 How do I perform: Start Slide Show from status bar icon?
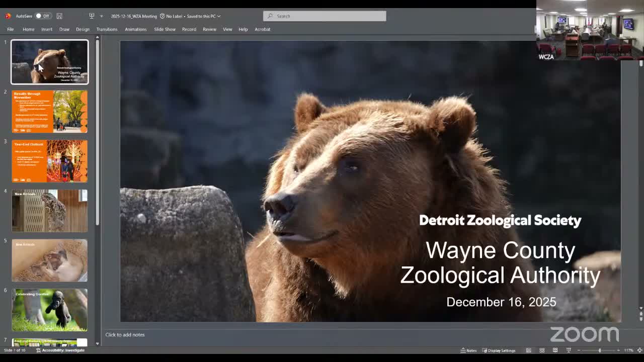click(x=569, y=350)
